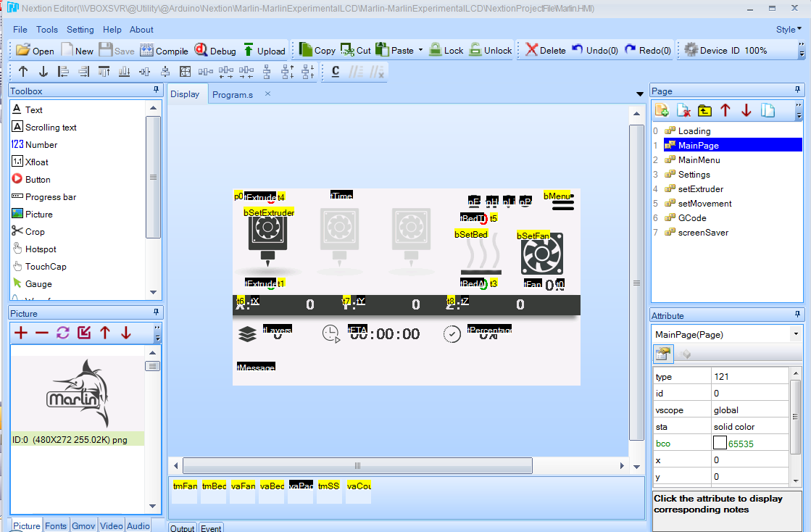Create a New project from the toolbar
The height and width of the screenshot is (532, 811).
pyautogui.click(x=77, y=50)
